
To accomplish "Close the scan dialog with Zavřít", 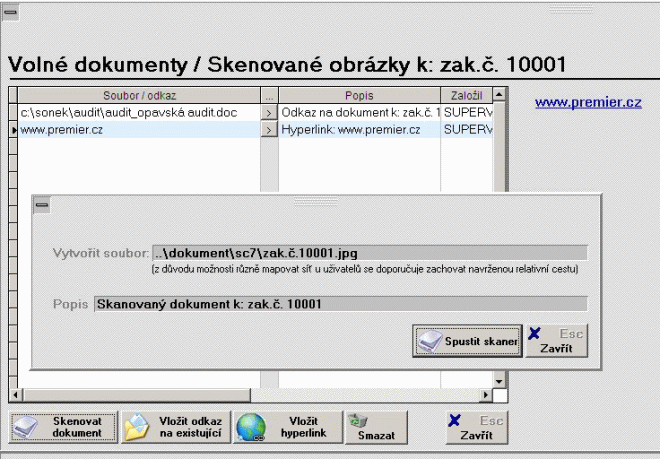I will (556, 341).
